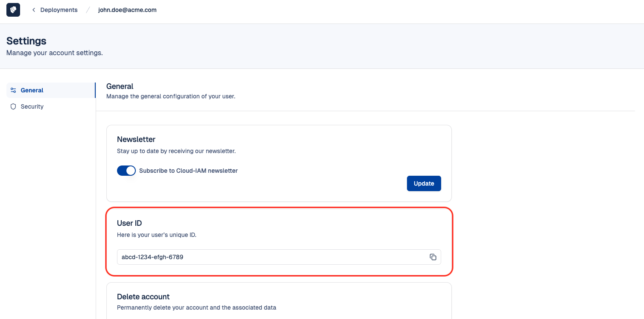The image size is (644, 319).
Task: Click 'Subscribe to Cloud-IAM newsletter' label
Action: pyautogui.click(x=188, y=171)
